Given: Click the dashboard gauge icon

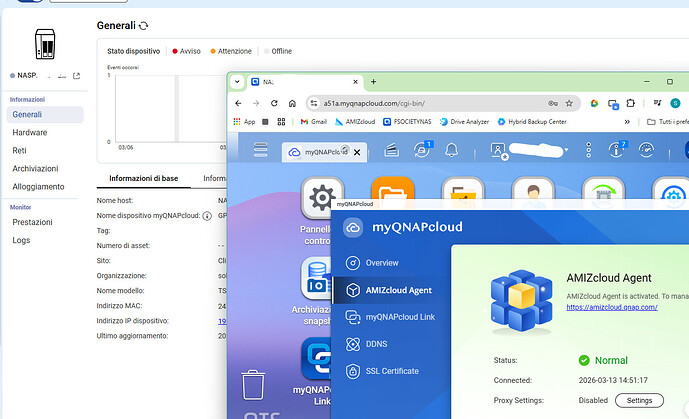Looking at the screenshot, I should coord(646,151).
